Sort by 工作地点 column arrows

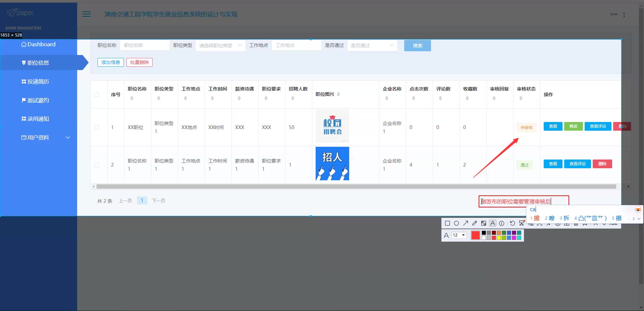click(x=185, y=98)
